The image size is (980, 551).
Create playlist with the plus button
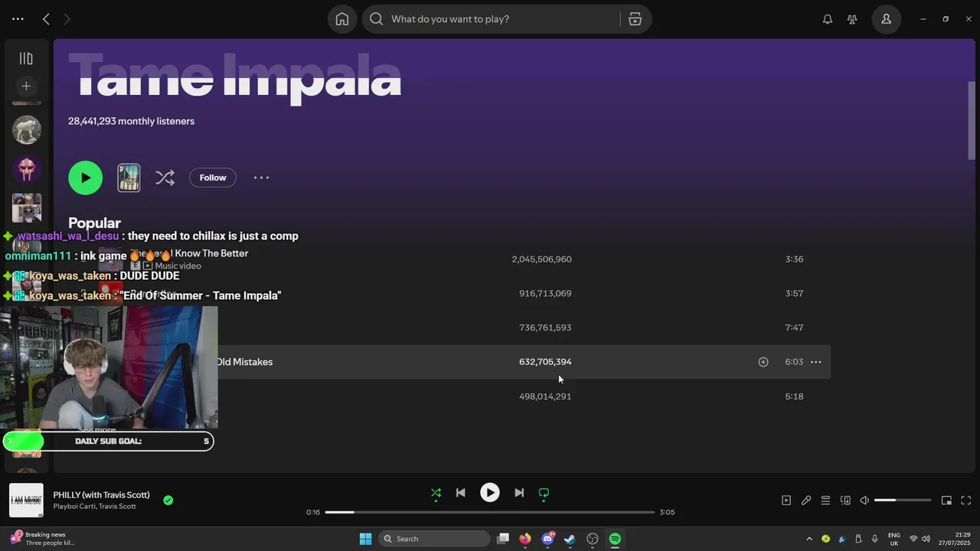tap(26, 86)
